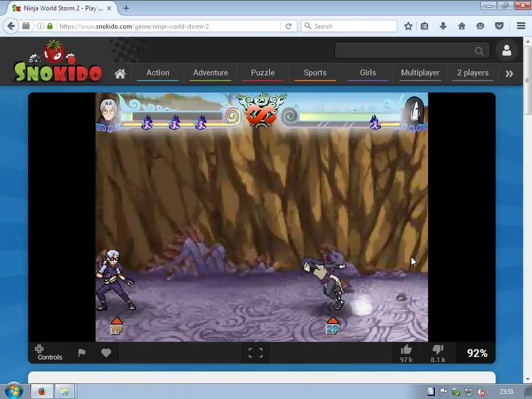Click the page vertical scrollbar
Screen dimensions: 532x399
(x=527, y=209)
